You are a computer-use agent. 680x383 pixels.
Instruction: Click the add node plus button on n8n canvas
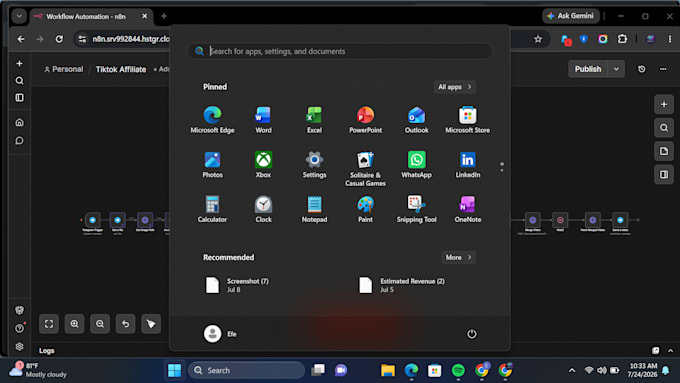tap(664, 104)
